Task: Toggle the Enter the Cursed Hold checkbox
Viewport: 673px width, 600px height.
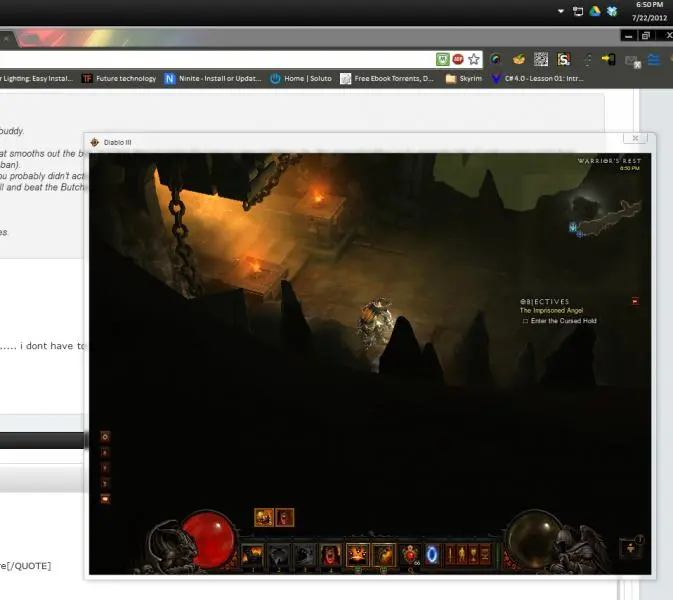Action: [525, 321]
